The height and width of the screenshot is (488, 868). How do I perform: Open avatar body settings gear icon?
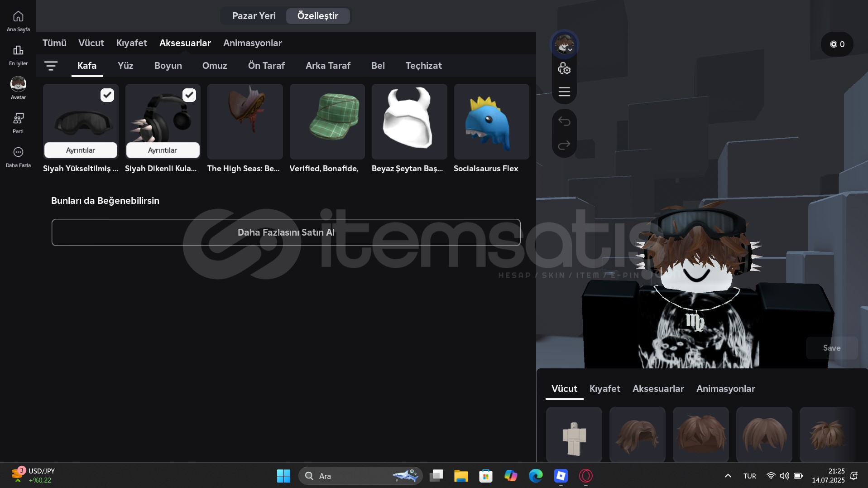click(x=564, y=68)
